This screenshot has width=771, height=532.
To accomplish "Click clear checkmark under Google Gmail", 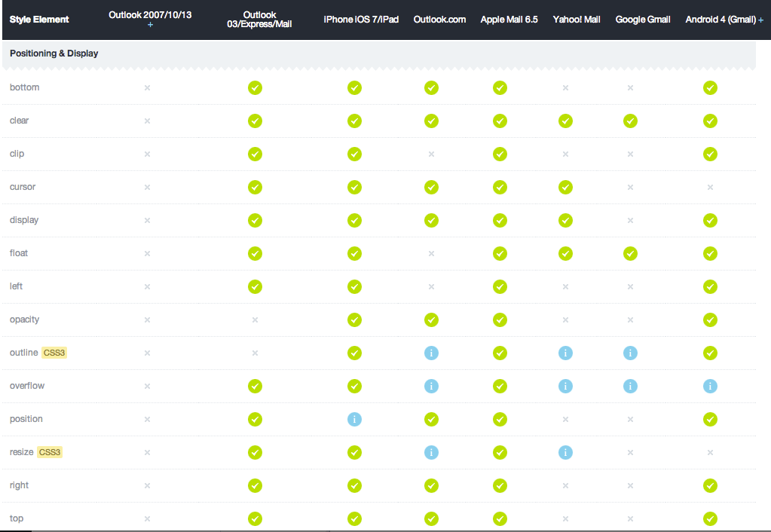I will 630,121.
